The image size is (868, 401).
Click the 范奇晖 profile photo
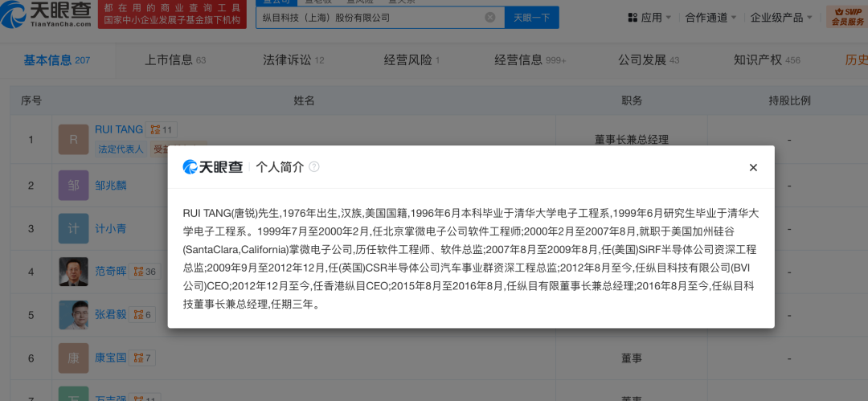point(74,272)
